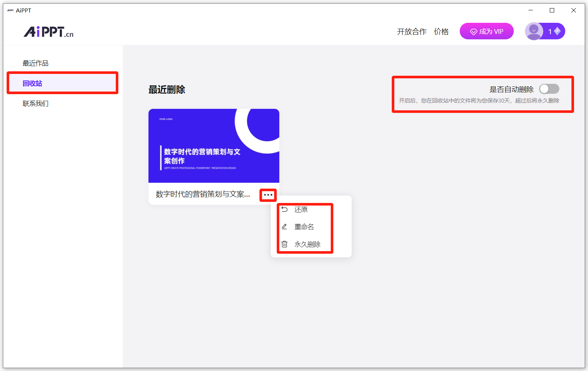Toggle the 是否自动删除 switch
The width and height of the screenshot is (588, 371).
click(549, 89)
